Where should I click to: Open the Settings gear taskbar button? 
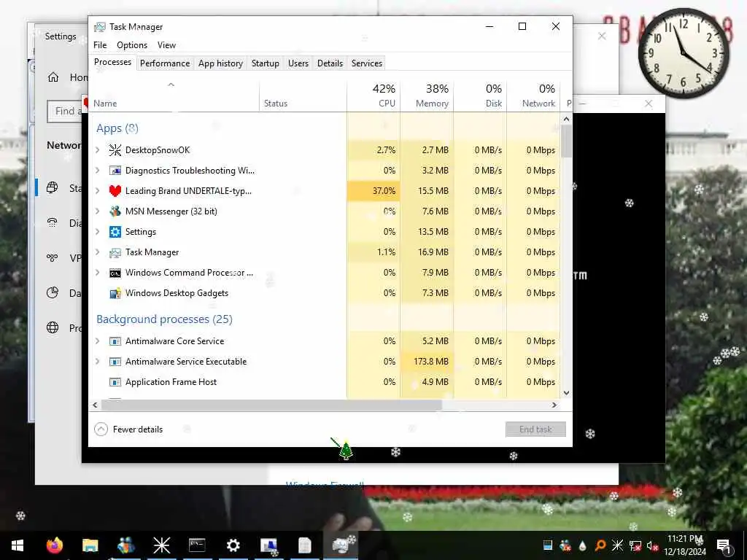pos(233,545)
